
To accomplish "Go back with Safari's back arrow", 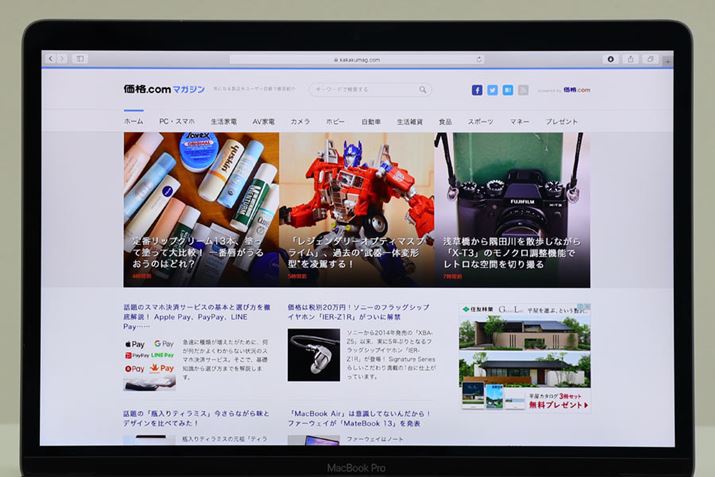I will [51, 59].
